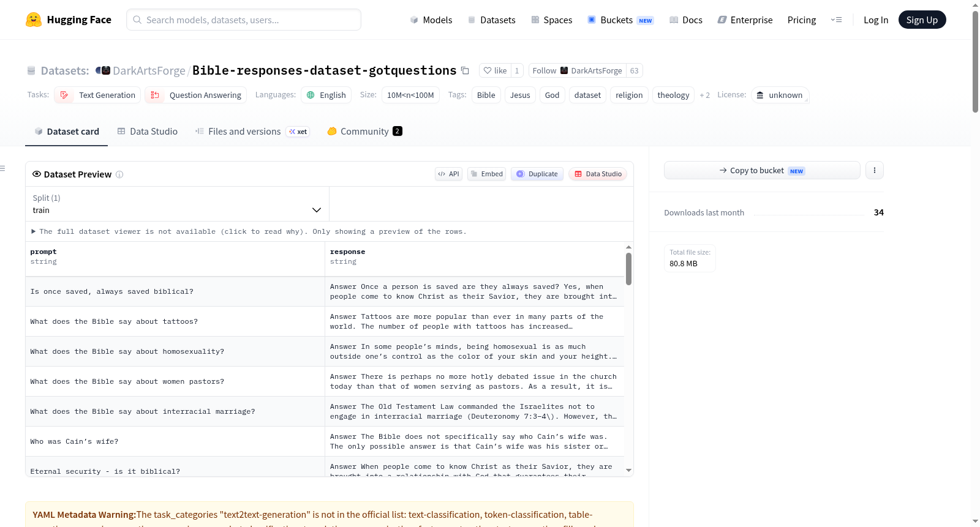Switch to the Data Studio tab

point(148,131)
